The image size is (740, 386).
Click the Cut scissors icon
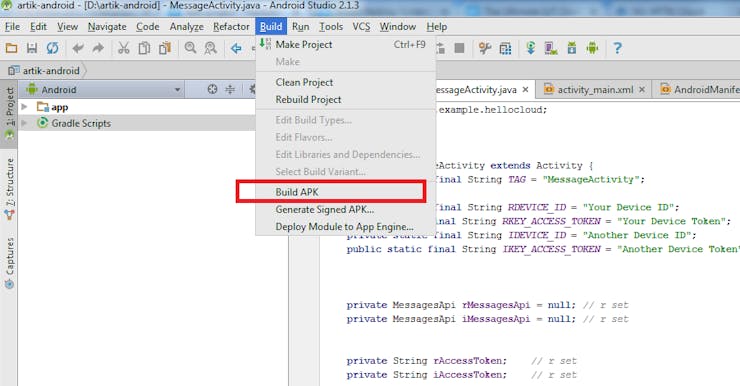[x=124, y=48]
